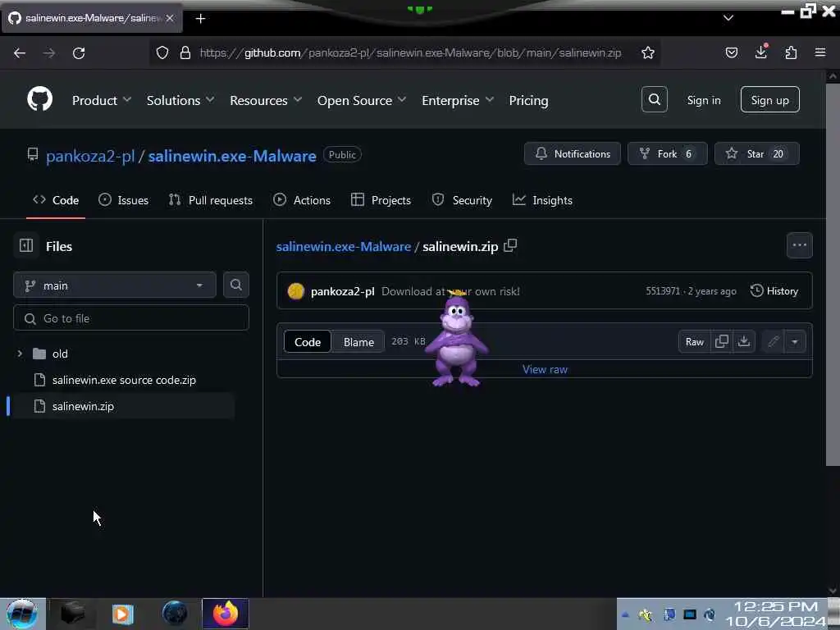Expand the Enterprise menu
This screenshot has width=840, height=630.
point(458,100)
